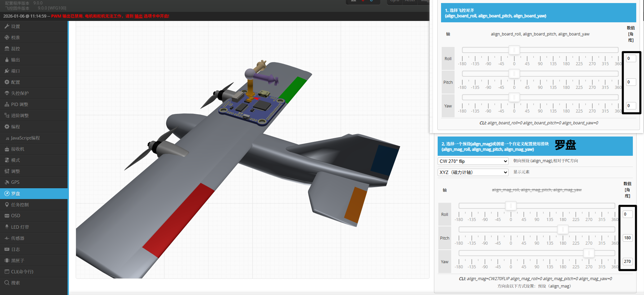Click the compass Pitch value field showing 180

tap(627, 238)
